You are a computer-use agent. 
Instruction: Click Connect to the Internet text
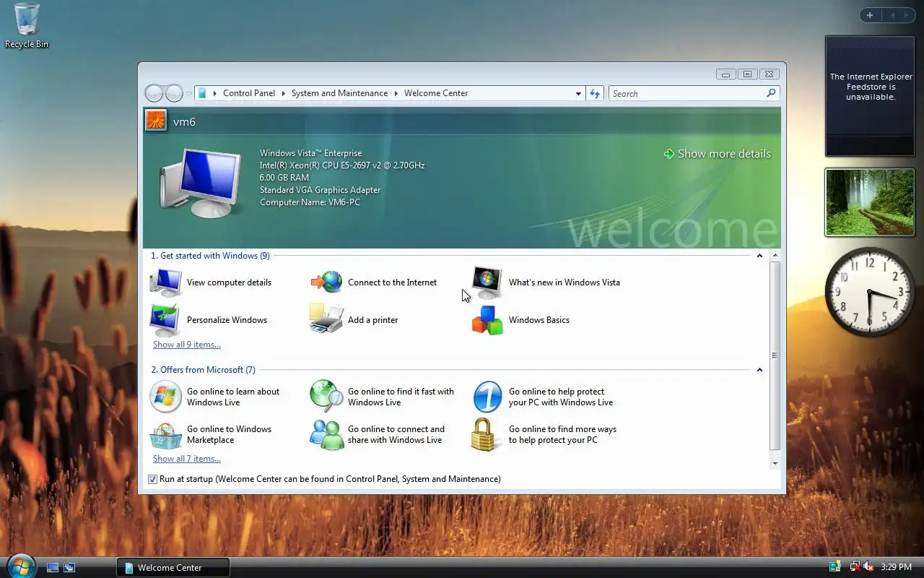pyautogui.click(x=392, y=282)
